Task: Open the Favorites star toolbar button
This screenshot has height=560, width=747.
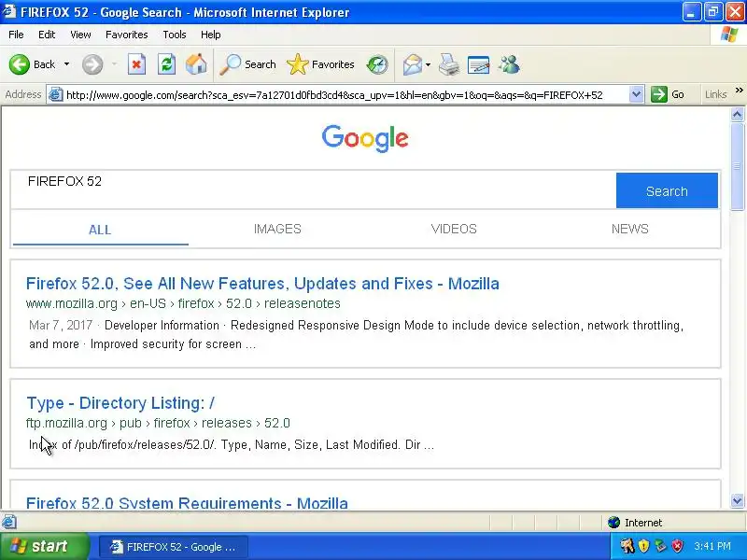Action: click(x=320, y=64)
